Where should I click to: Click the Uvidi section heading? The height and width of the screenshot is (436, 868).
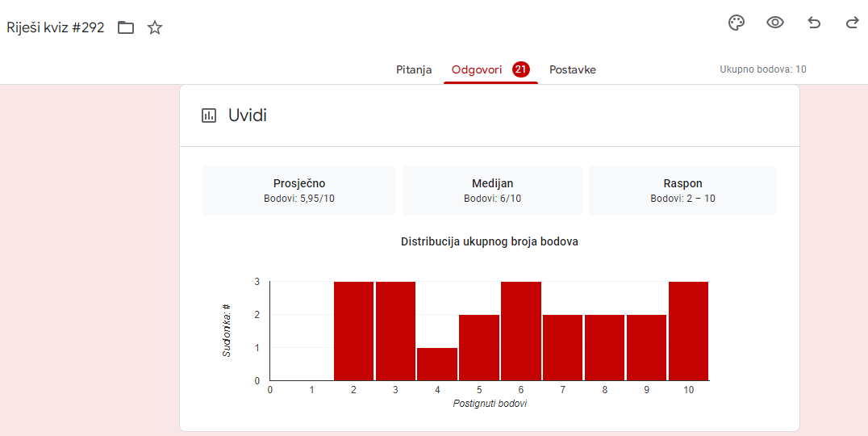pos(248,115)
